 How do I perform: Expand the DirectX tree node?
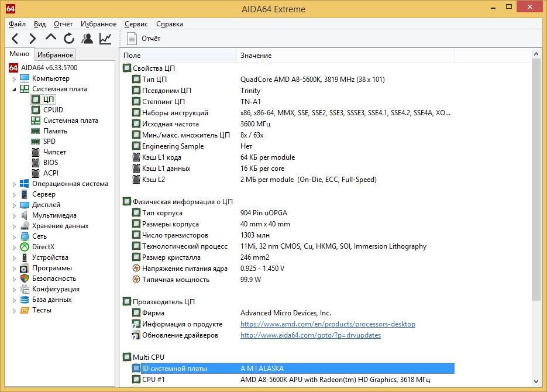(x=14, y=247)
